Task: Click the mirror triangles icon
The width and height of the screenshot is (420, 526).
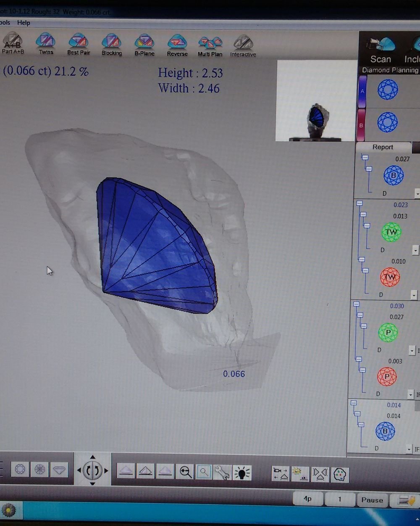Action: 320,475
